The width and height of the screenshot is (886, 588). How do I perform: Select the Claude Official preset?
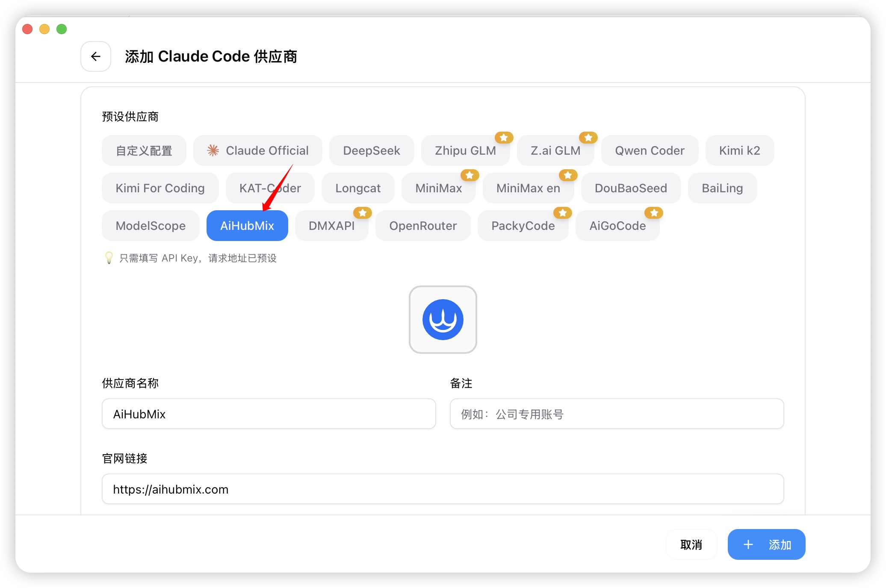pyautogui.click(x=258, y=150)
